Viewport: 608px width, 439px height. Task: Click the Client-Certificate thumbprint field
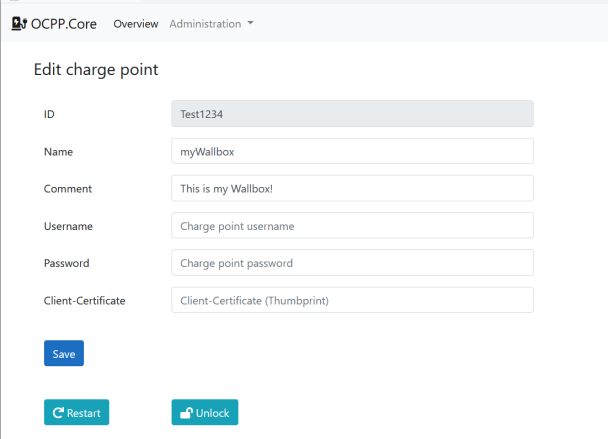tap(352, 300)
